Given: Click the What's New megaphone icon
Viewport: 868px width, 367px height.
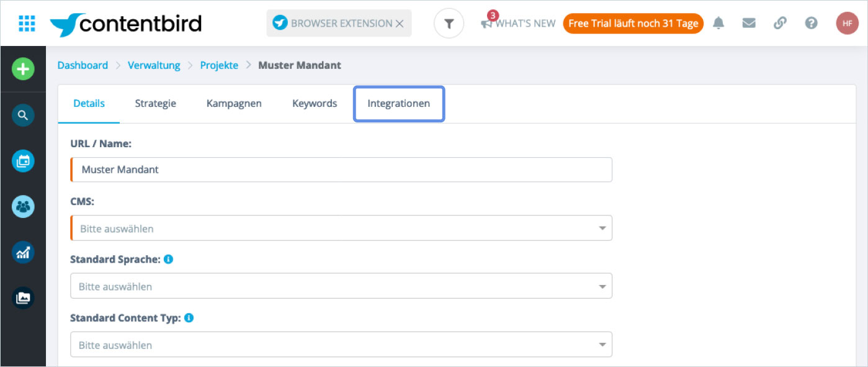Looking at the screenshot, I should (x=487, y=24).
